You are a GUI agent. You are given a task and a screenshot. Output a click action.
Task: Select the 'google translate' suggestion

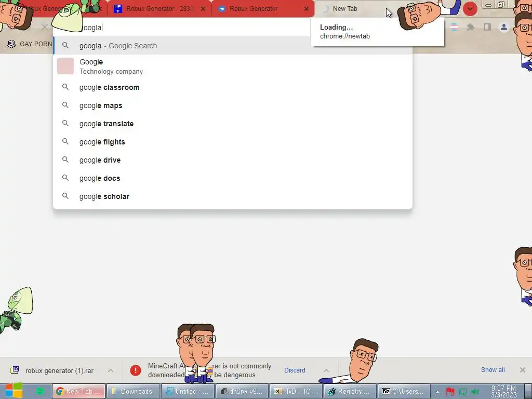(233, 124)
